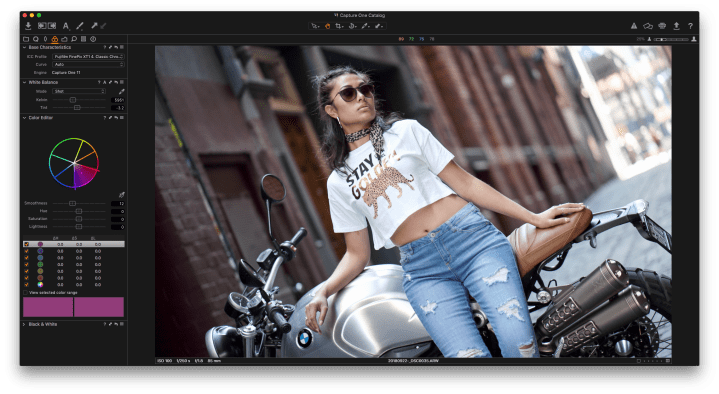The image size is (719, 394).
Task: Select the text annotation 'A' tool
Action: (66, 26)
